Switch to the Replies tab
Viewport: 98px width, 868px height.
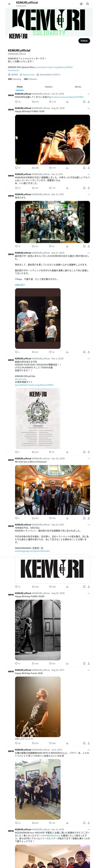coord(49,87)
